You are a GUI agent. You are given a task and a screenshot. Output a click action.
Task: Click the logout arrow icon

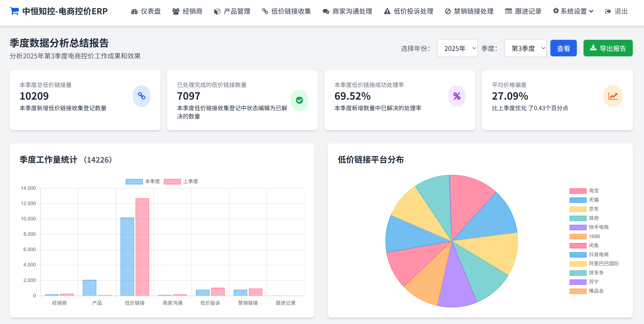[608, 12]
